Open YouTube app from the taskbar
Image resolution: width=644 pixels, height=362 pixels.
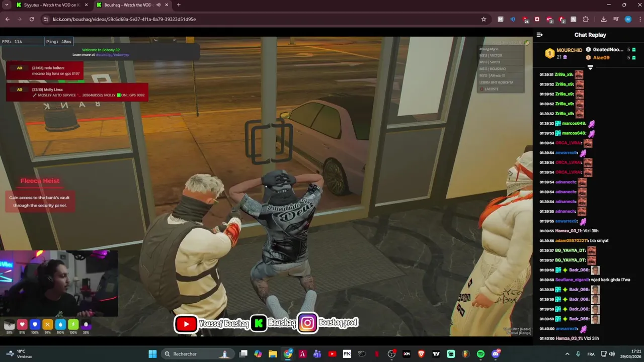point(332,354)
